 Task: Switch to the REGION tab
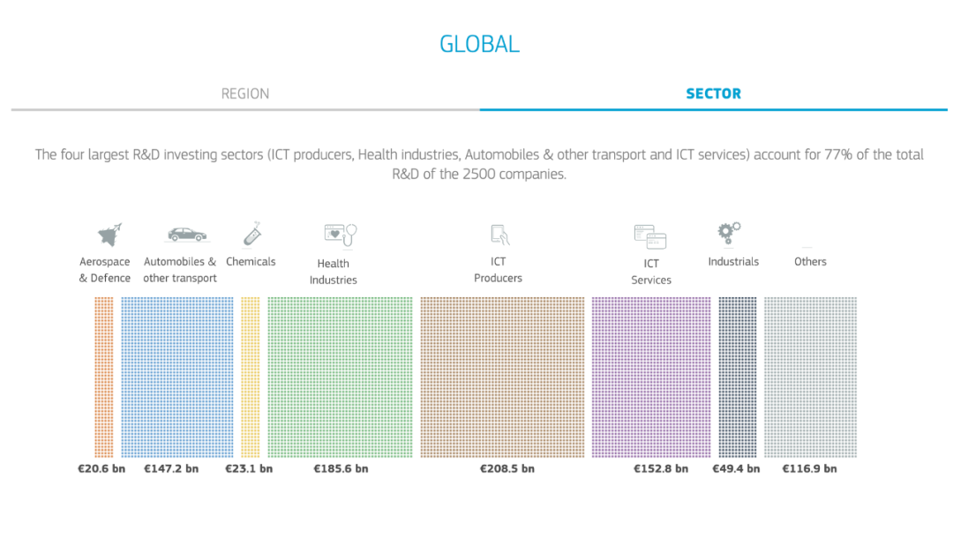pos(245,93)
